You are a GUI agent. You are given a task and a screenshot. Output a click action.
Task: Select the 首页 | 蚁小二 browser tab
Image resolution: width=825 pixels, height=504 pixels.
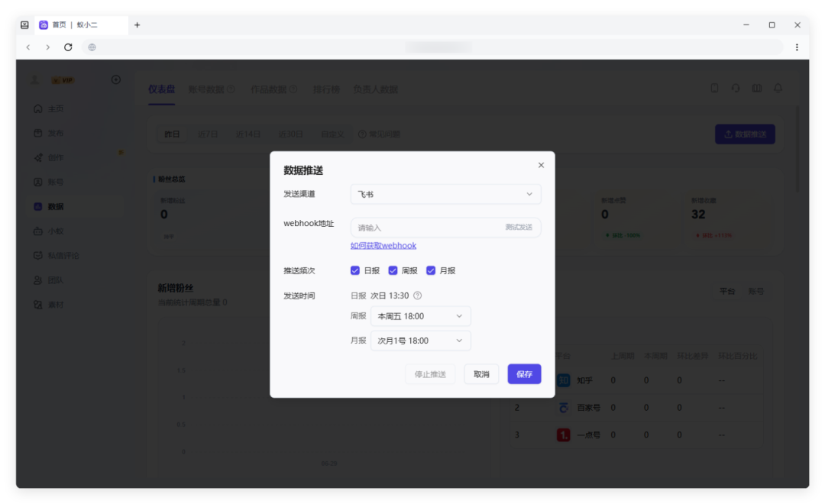[81, 24]
